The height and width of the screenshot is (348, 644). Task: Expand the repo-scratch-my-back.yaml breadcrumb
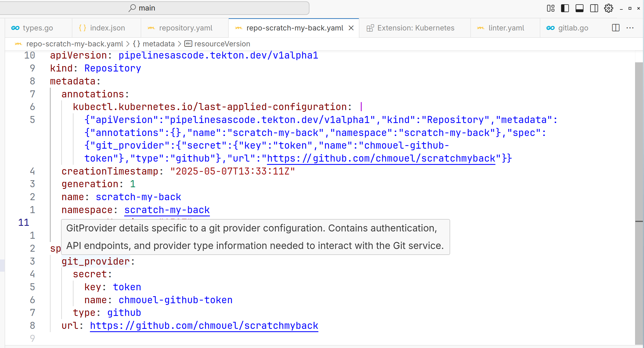74,44
